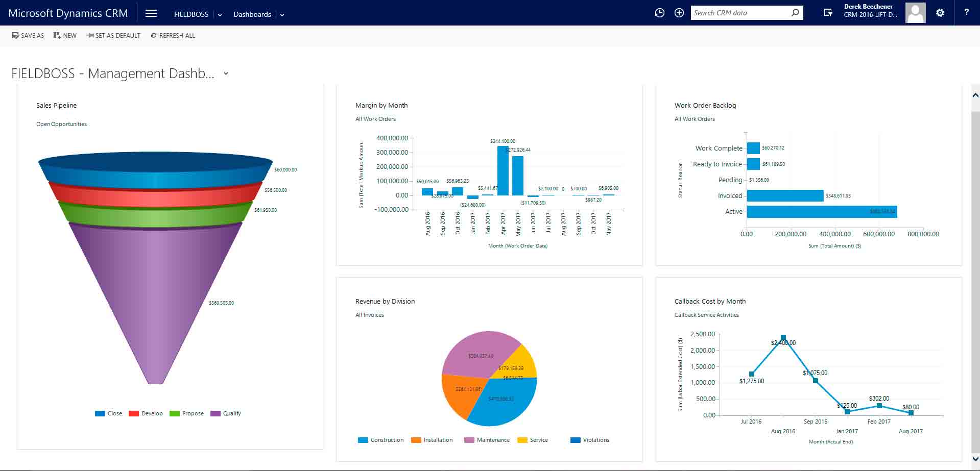Click the Propose legend green swatch

coord(175,414)
